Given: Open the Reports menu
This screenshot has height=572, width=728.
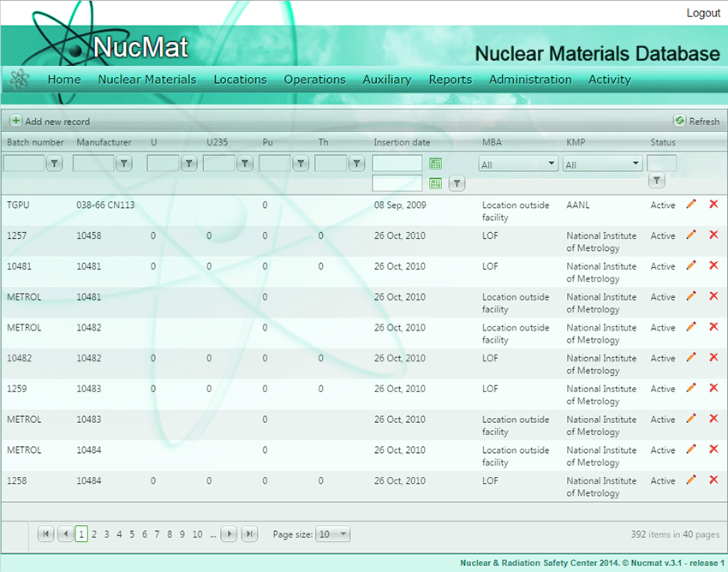Looking at the screenshot, I should coord(450,80).
